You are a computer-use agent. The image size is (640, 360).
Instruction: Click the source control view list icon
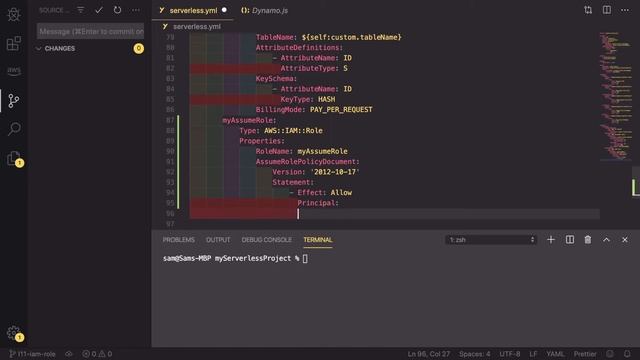81,10
